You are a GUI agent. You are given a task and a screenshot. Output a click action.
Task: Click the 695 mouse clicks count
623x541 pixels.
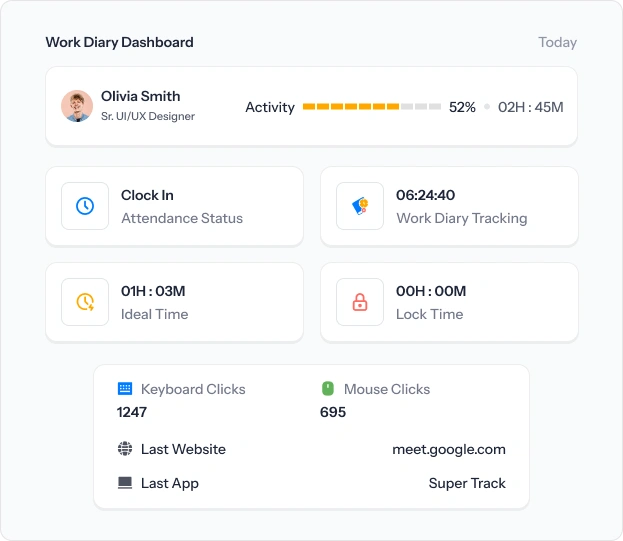tap(333, 412)
